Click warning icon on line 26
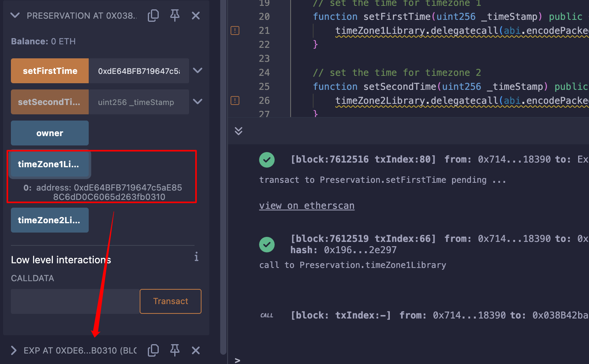The height and width of the screenshot is (364, 589). pos(235,100)
